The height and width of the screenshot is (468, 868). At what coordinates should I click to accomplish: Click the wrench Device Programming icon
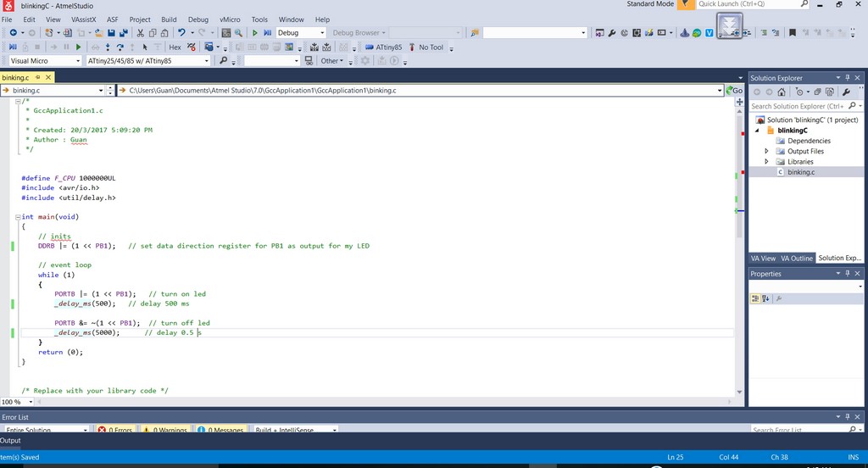pos(612,33)
